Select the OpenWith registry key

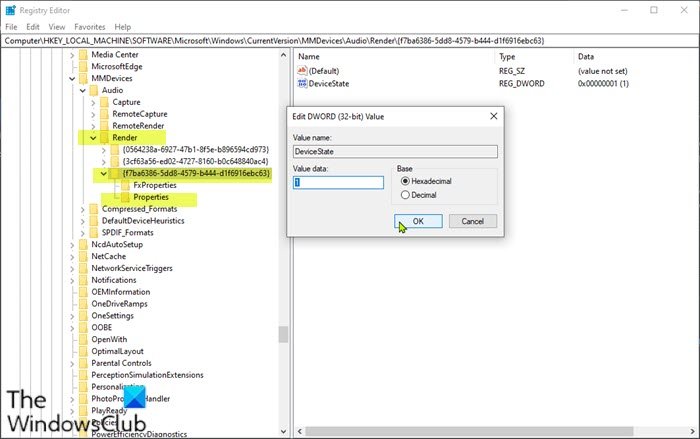click(x=109, y=339)
